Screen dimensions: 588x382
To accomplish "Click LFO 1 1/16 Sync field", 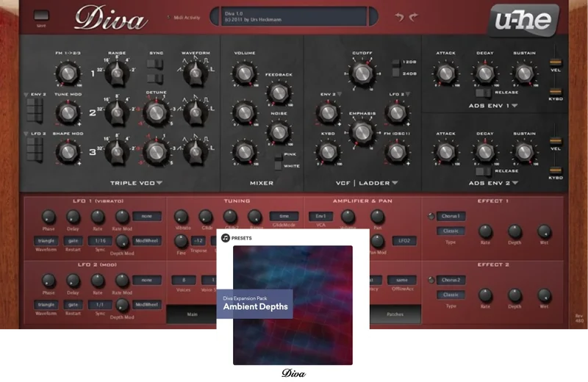I will click(x=100, y=241).
